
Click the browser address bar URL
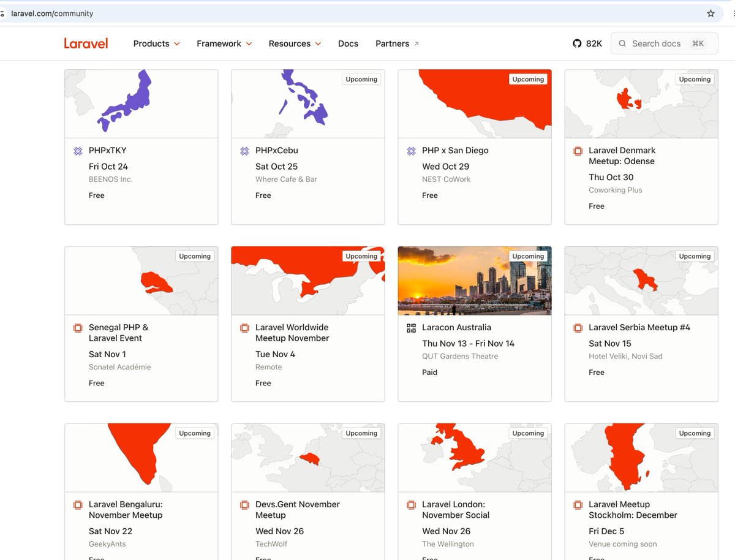click(52, 13)
